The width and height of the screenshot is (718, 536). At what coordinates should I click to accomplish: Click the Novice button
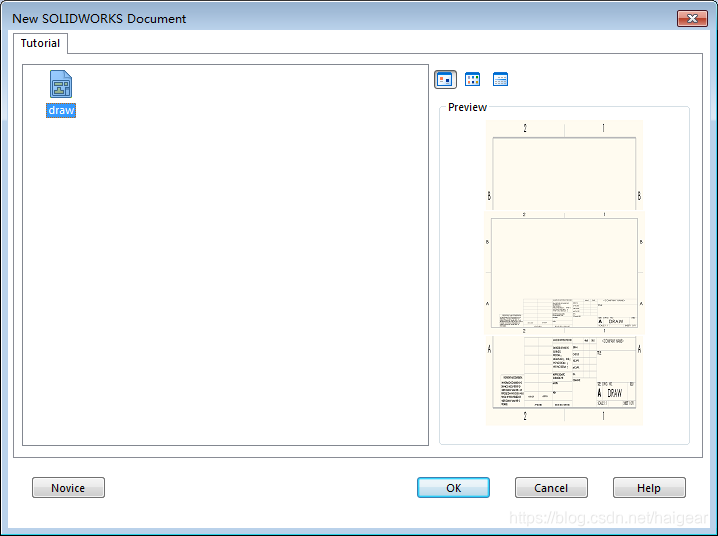(68, 487)
